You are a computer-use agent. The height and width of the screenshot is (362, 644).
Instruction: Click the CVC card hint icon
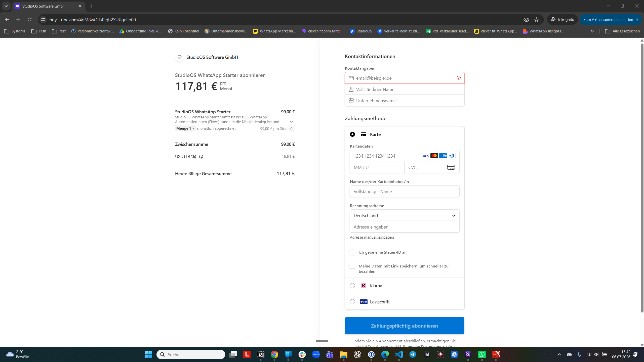coord(451,167)
